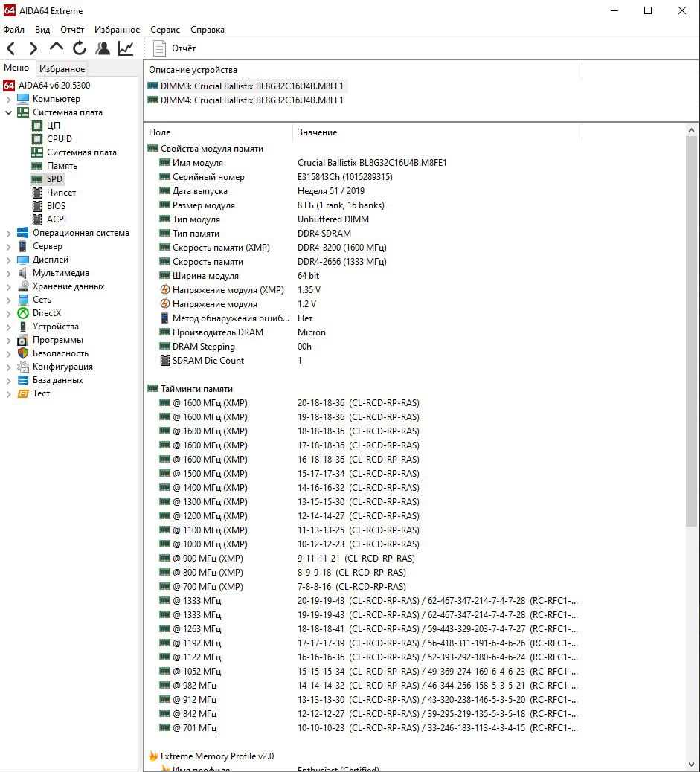Click the Безопасность shield icon
This screenshot has width=700, height=772.
pos(22,353)
